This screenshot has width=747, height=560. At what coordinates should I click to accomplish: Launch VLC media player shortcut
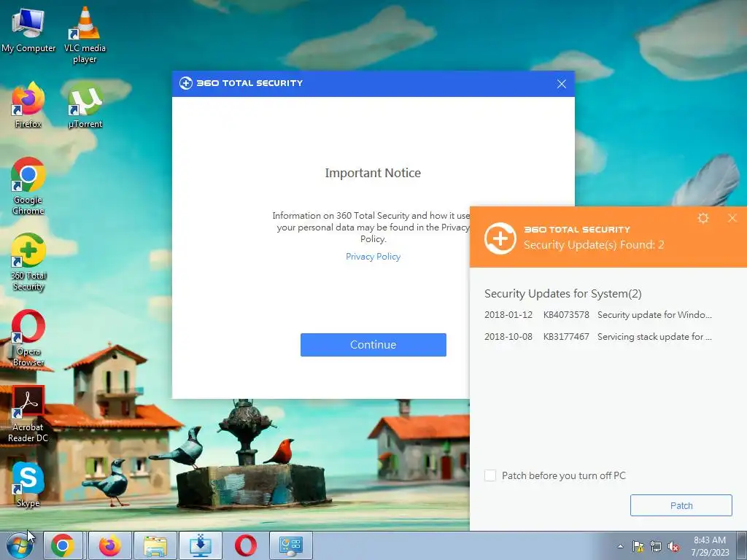pyautogui.click(x=85, y=34)
